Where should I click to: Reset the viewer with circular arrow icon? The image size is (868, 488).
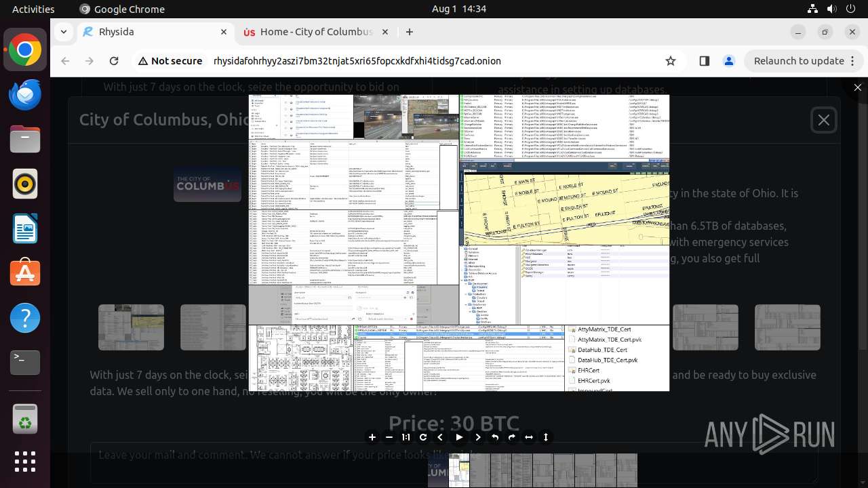tap(423, 437)
